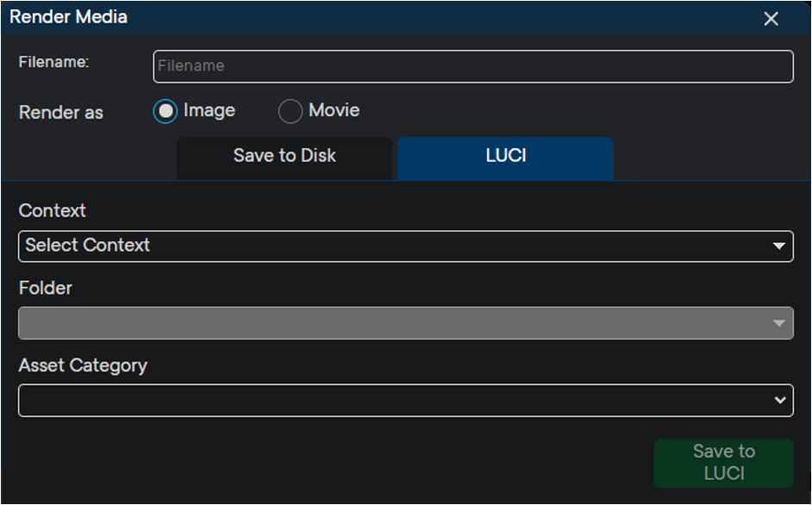Click the Asset Category chevron icon
Screen dimensions: 812x505
click(x=779, y=401)
